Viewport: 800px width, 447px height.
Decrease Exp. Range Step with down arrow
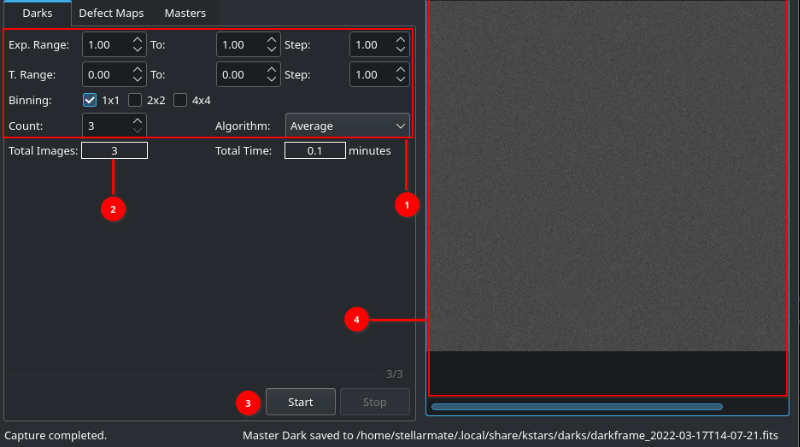point(401,49)
